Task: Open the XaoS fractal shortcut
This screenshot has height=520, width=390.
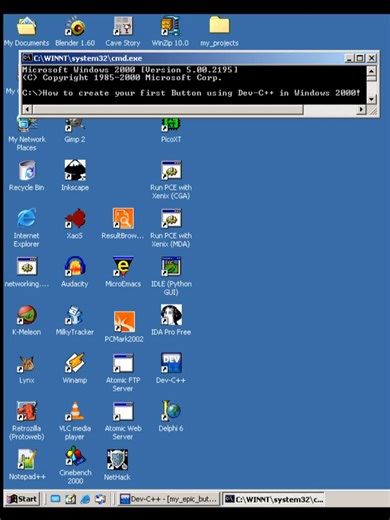Action: coord(75,224)
